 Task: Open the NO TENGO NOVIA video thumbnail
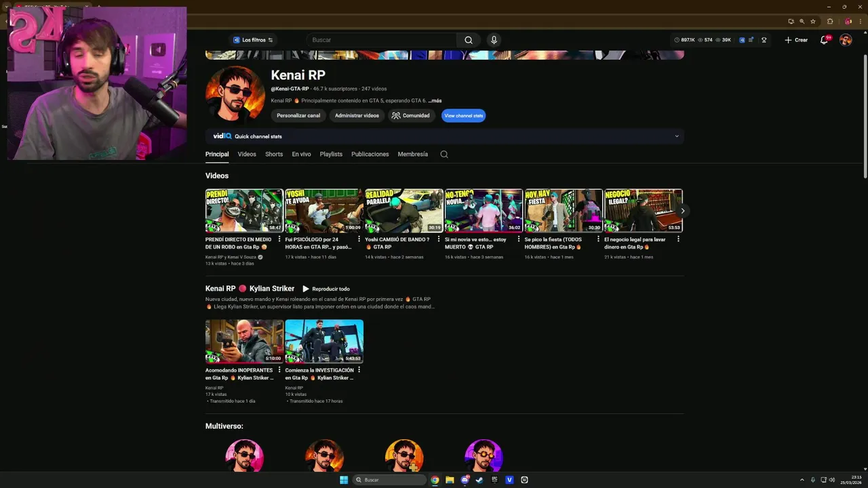coord(484,211)
